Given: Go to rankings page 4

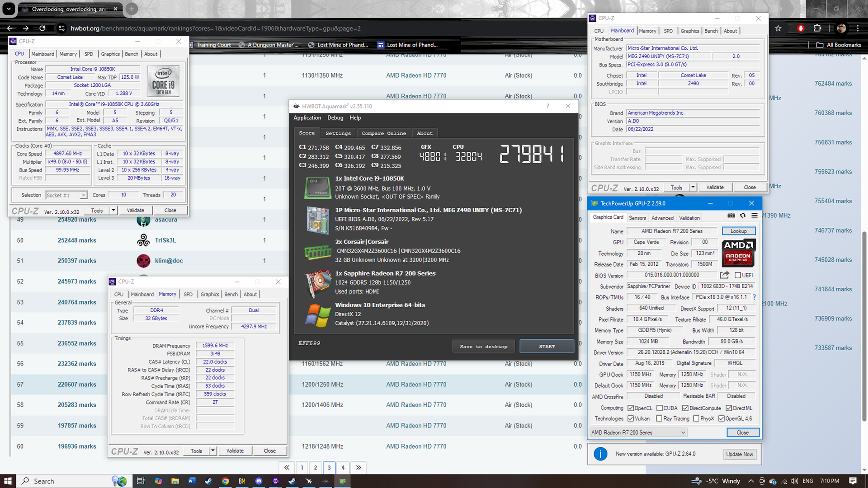Looking at the screenshot, I should 343,467.
